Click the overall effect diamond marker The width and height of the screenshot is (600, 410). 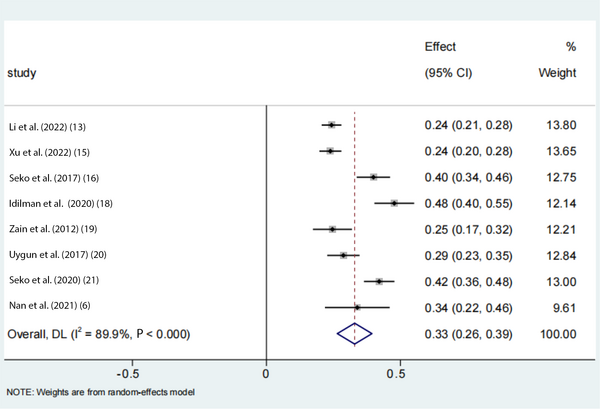(x=354, y=333)
